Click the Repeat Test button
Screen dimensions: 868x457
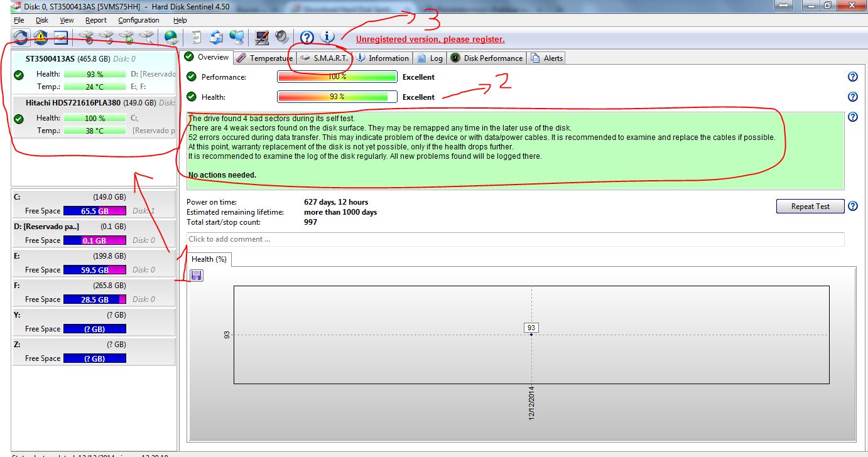click(x=810, y=206)
